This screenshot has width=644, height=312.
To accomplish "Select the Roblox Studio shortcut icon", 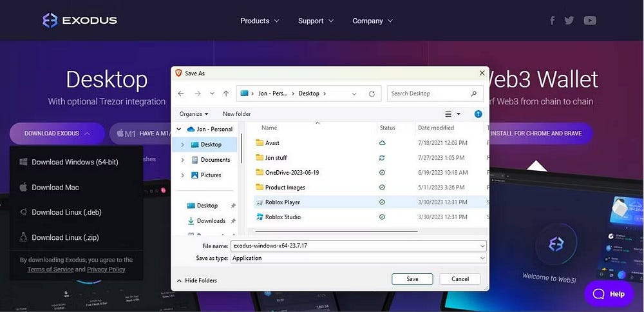I will point(259,217).
